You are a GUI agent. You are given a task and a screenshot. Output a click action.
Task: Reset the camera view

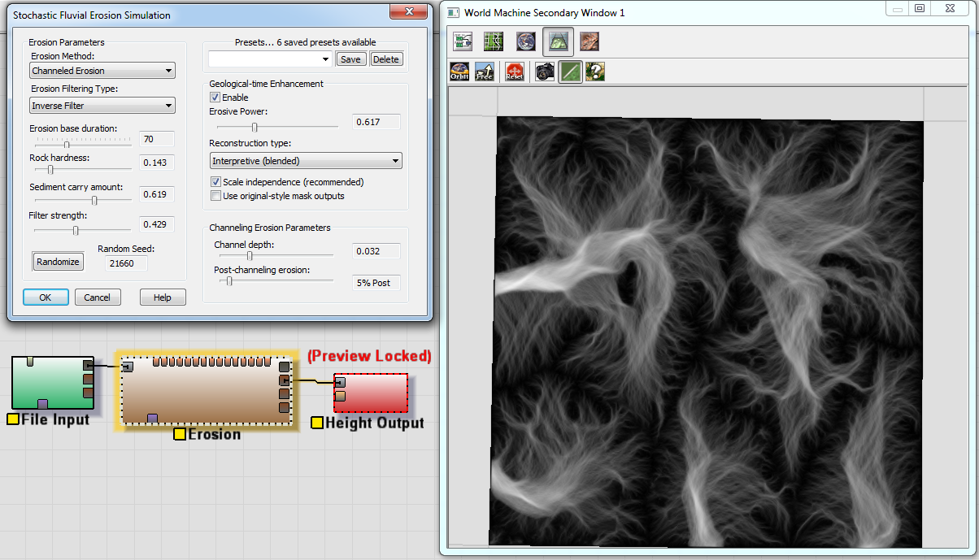514,72
